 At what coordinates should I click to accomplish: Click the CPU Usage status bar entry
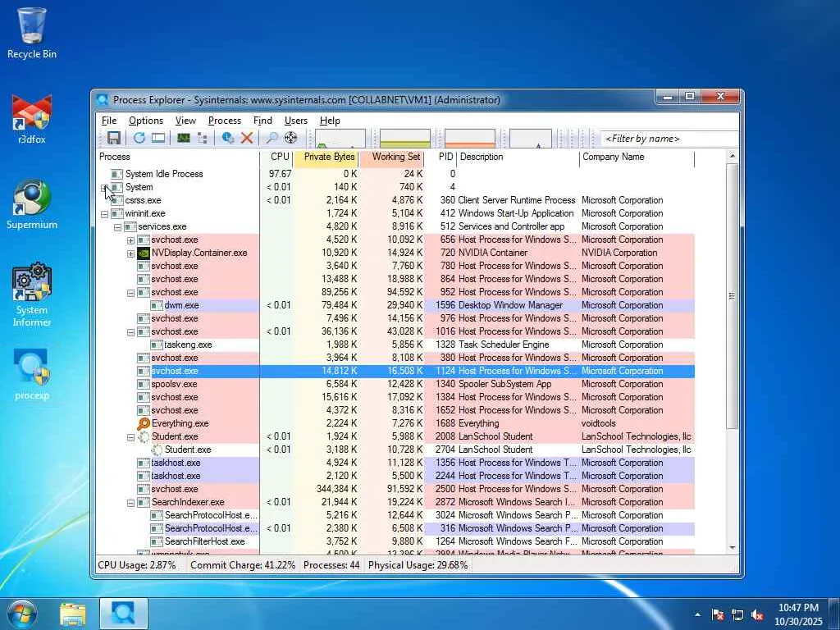(x=137, y=565)
